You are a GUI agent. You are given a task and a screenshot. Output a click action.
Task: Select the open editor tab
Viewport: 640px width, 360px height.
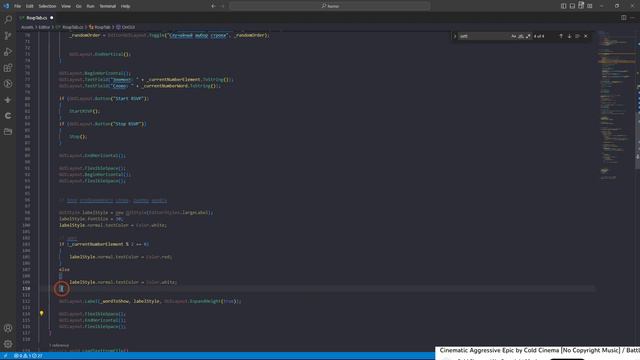36,18
